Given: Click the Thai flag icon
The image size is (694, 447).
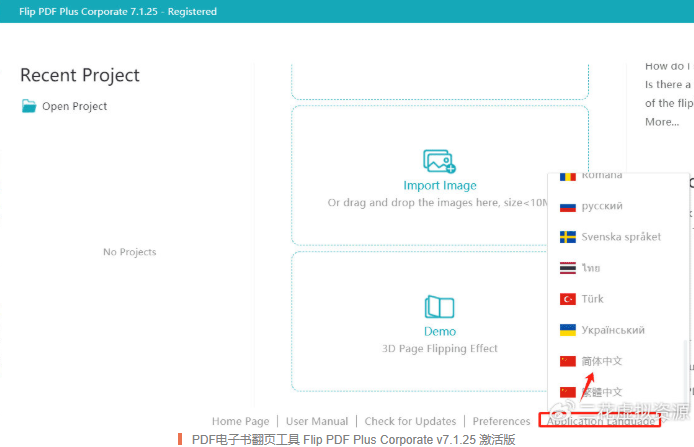Looking at the screenshot, I should coord(568,268).
